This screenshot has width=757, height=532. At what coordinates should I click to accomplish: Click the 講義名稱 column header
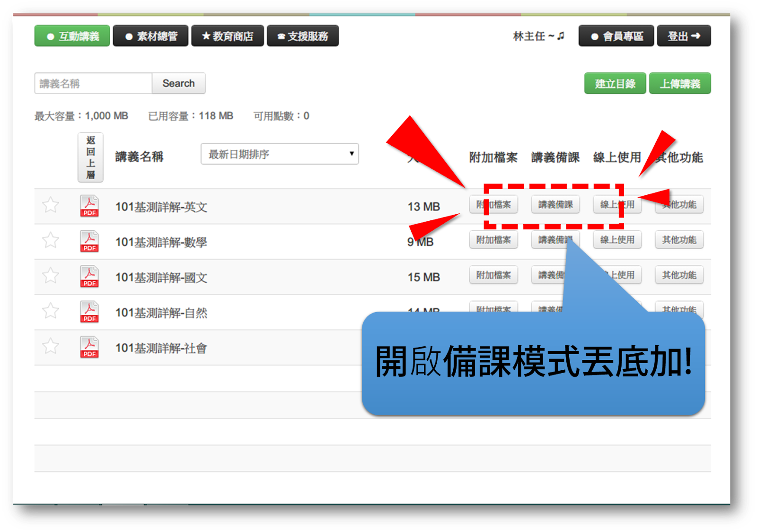coord(140,157)
